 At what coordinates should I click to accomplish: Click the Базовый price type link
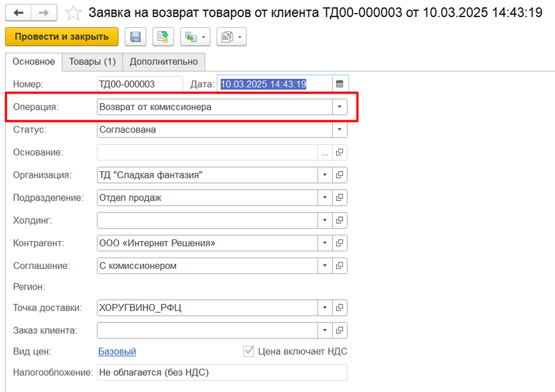click(117, 352)
